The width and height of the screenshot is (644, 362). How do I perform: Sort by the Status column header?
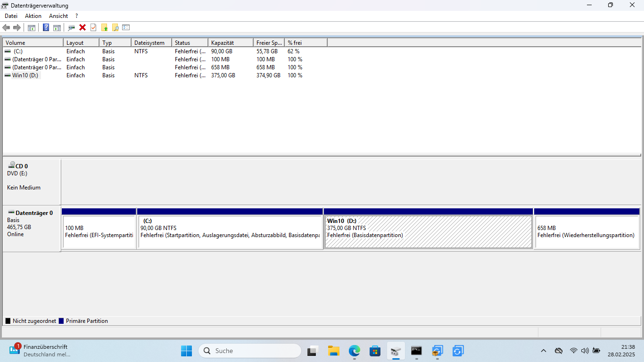[x=190, y=43]
